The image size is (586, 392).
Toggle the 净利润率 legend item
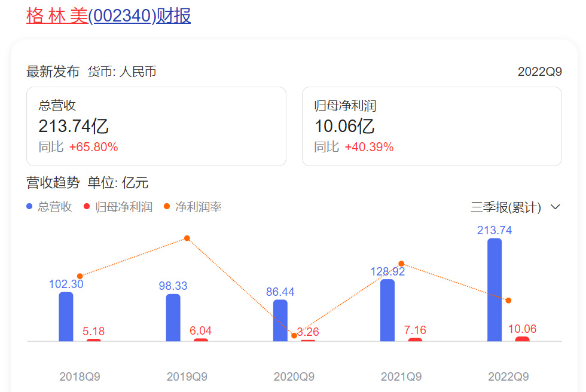(x=193, y=207)
